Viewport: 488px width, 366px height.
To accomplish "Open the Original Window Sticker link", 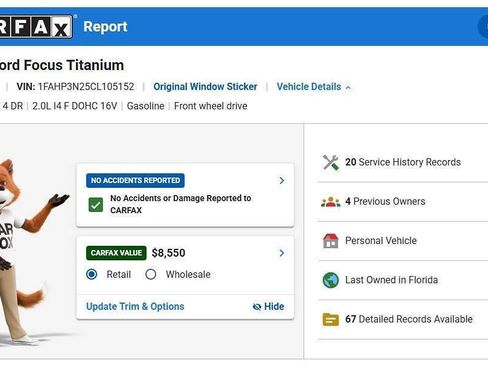I will (205, 87).
